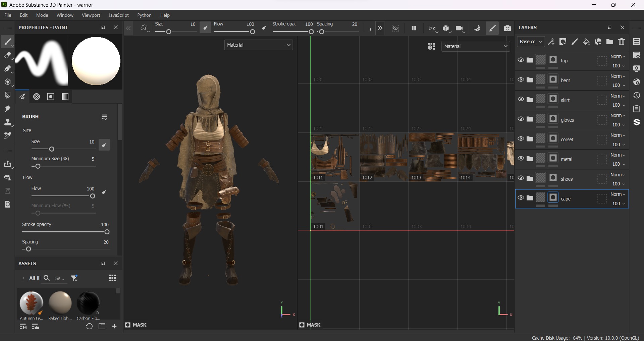Open the Base color channel dropdown
Viewport: 644px width, 341px height.
(x=531, y=42)
